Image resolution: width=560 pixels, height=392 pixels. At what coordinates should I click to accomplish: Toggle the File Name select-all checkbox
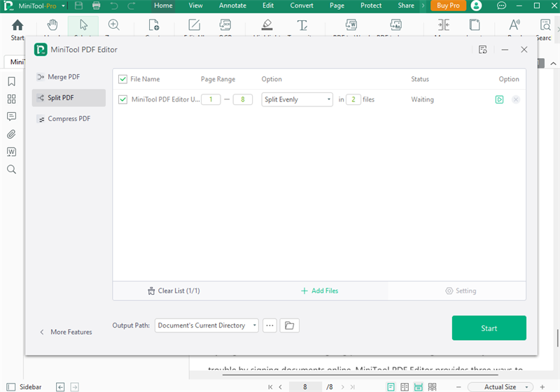tap(122, 79)
